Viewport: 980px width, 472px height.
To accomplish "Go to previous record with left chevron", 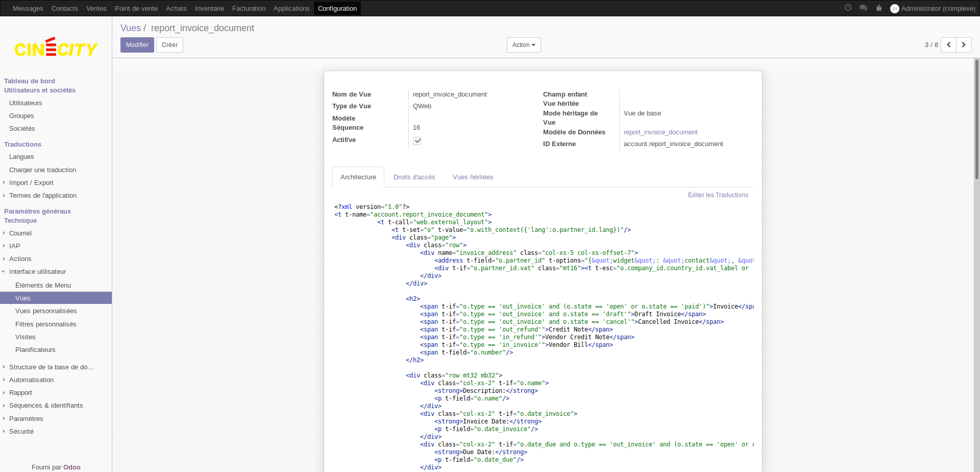I will [x=948, y=45].
